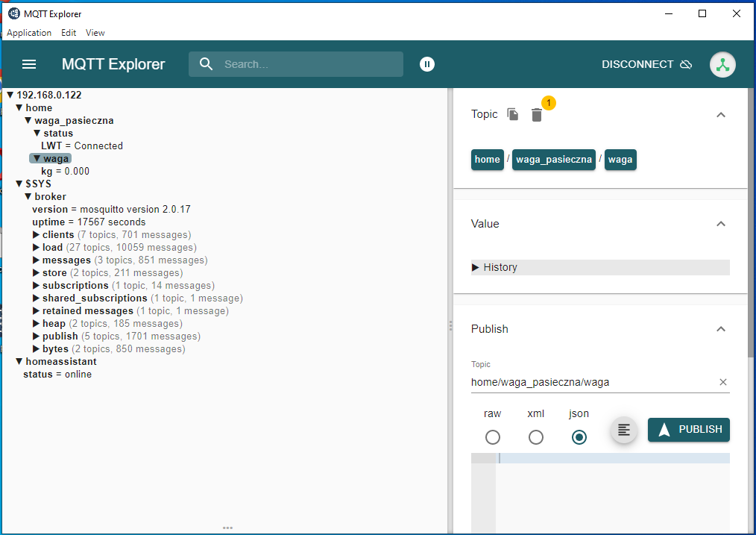Click the search magnifier icon
This screenshot has width=756, height=535.
[206, 64]
